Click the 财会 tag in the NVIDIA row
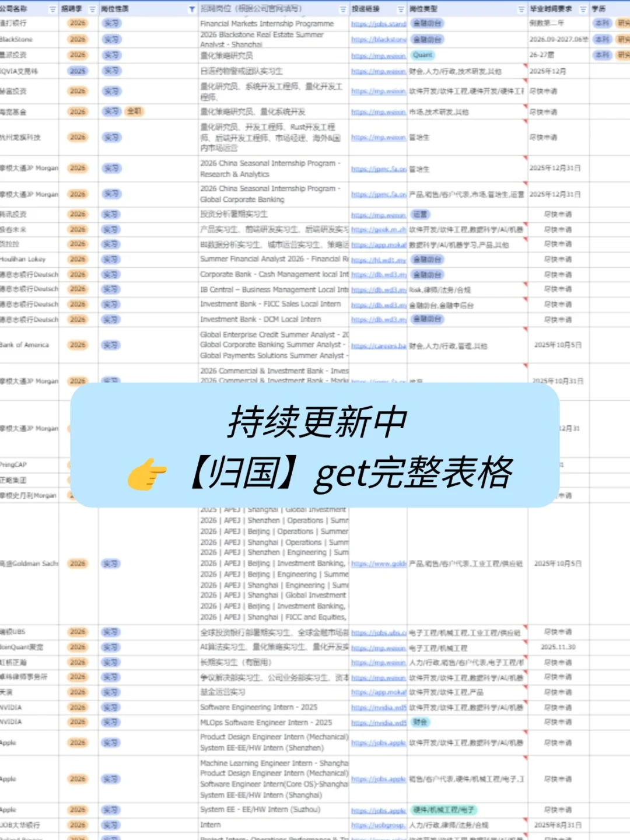This screenshot has width=630, height=840. pyautogui.click(x=420, y=722)
